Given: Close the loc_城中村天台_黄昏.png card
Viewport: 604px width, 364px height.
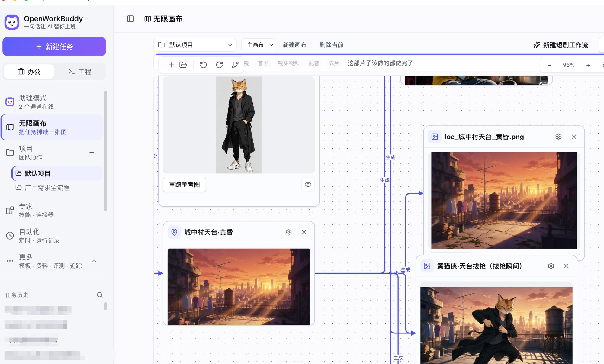Looking at the screenshot, I should pos(574,137).
